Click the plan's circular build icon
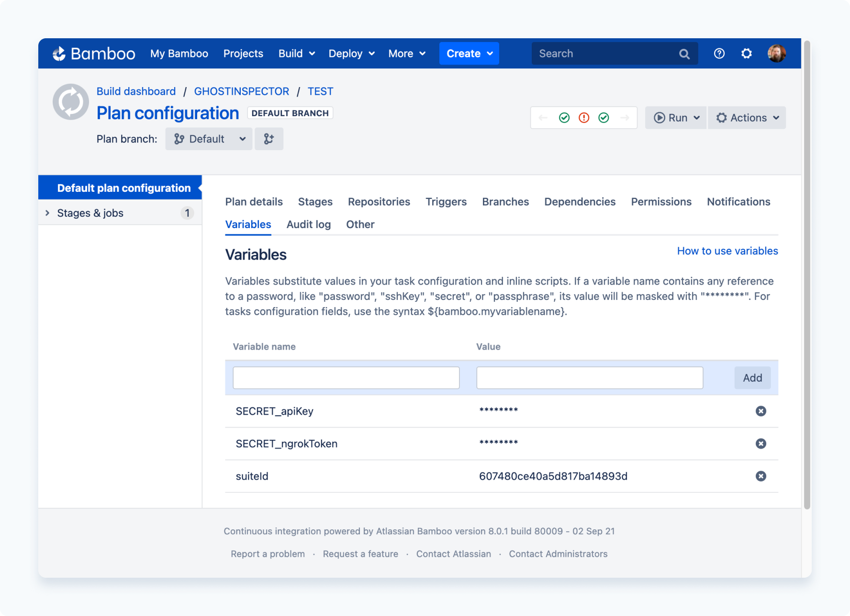Image resolution: width=850 pixels, height=616 pixels. (70, 101)
